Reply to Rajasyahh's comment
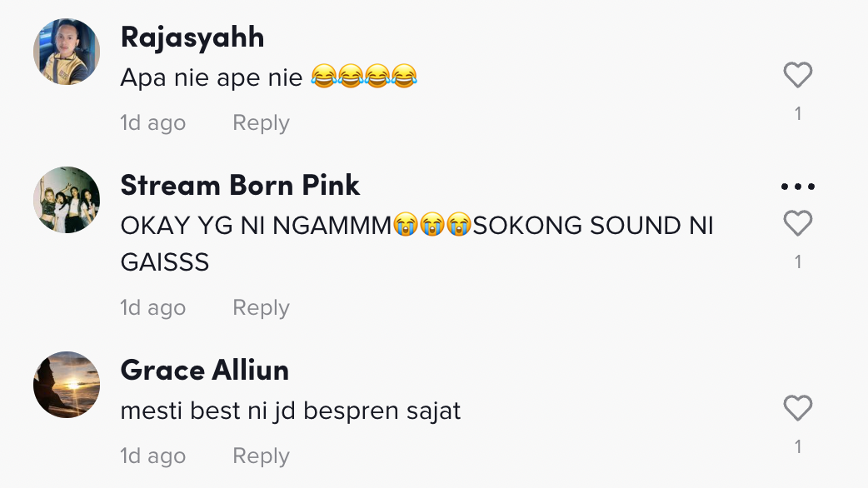The height and width of the screenshot is (488, 868). 261,123
